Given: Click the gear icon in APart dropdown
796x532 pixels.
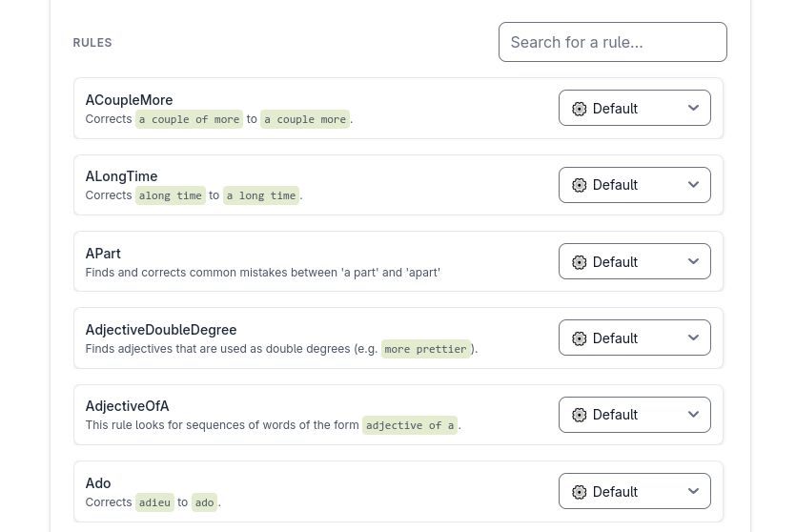Looking at the screenshot, I should (580, 262).
